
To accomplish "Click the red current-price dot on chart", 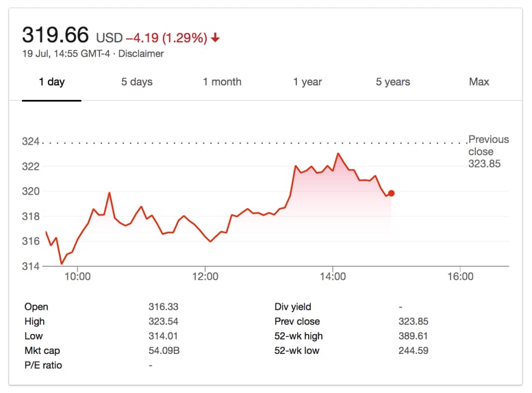I will tap(391, 193).
